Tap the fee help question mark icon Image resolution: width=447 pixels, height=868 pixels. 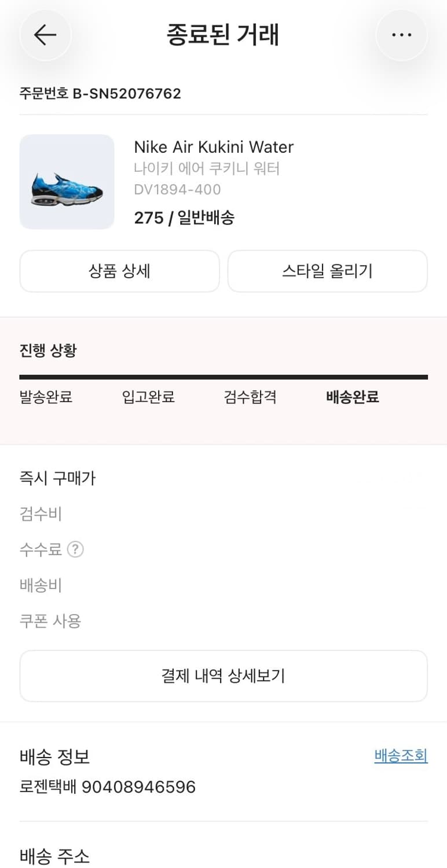(x=75, y=549)
